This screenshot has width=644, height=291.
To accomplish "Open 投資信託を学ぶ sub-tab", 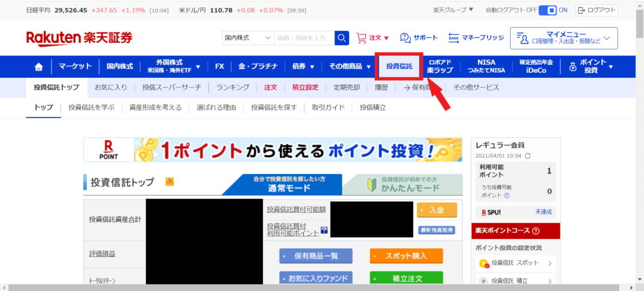I will click(91, 108).
